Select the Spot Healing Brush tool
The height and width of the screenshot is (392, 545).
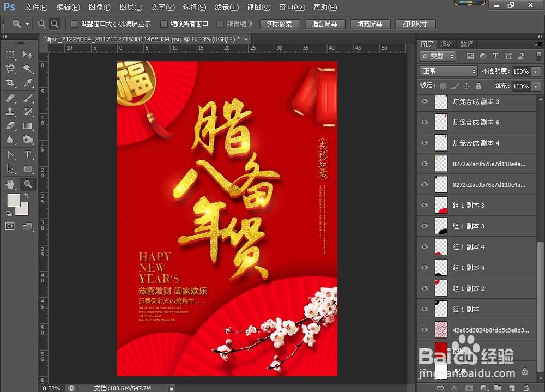point(10,98)
